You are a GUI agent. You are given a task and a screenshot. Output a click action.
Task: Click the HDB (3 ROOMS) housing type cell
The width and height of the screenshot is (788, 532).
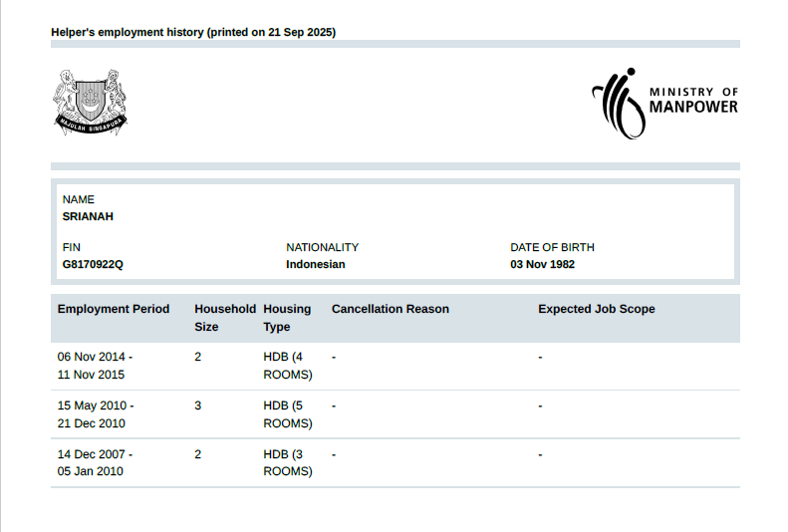point(288,462)
